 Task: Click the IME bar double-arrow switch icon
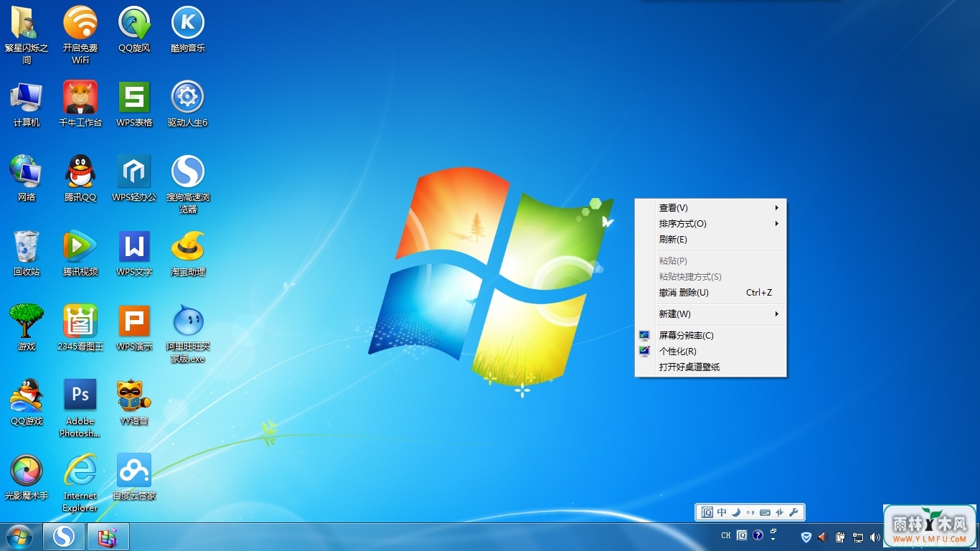[779, 512]
